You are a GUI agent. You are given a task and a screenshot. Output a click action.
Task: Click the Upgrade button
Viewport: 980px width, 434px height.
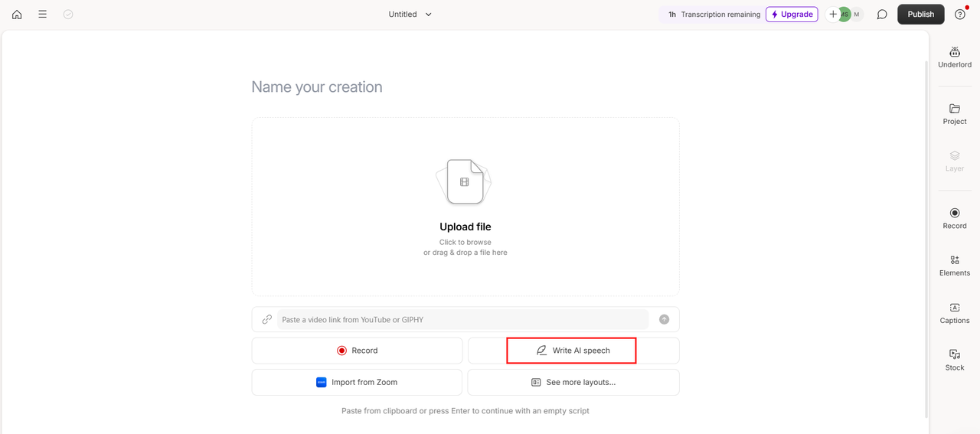pos(792,15)
